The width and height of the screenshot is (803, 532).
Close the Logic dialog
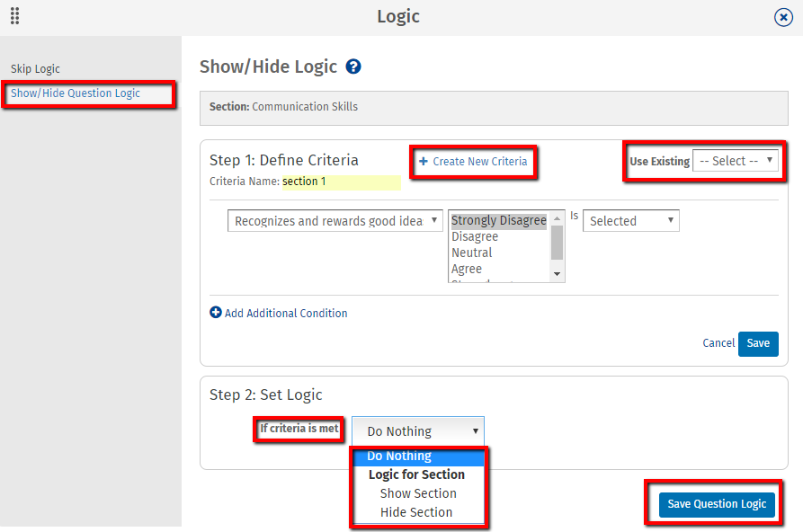pos(783,17)
